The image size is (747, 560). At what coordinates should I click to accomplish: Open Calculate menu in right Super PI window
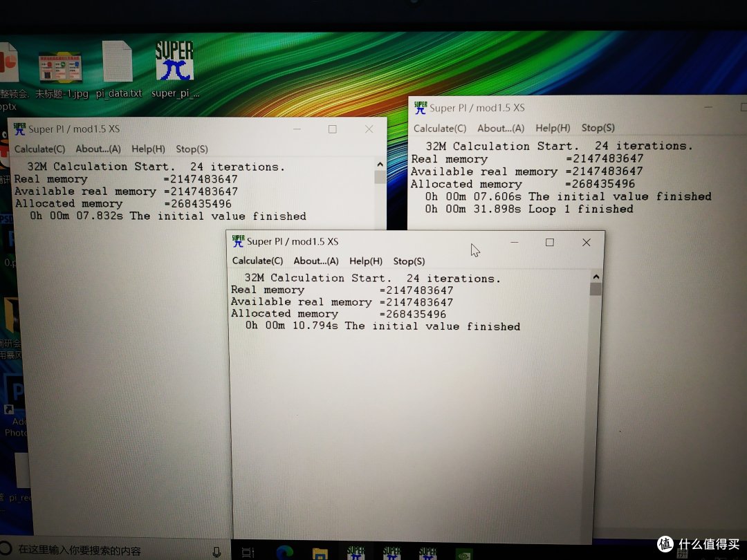coord(440,128)
